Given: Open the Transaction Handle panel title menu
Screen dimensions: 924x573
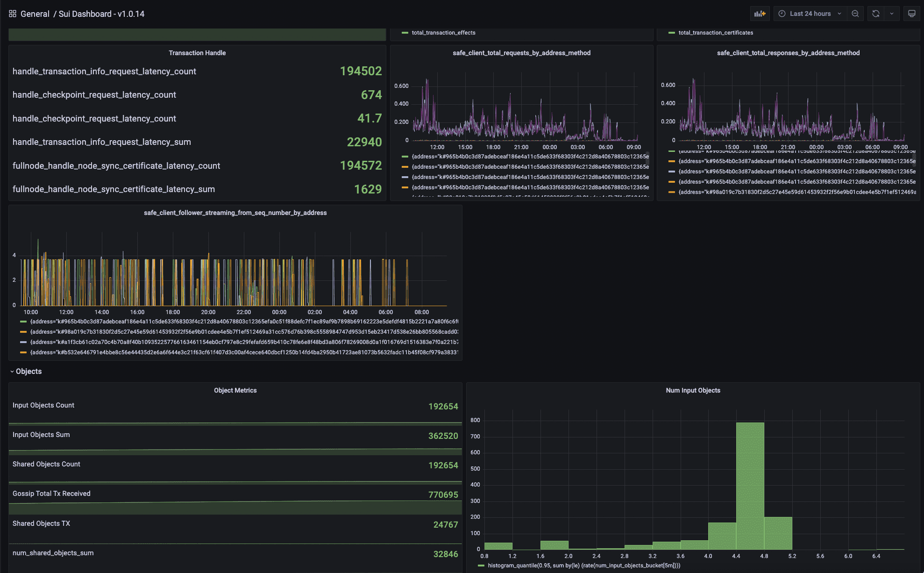Looking at the screenshot, I should coord(197,53).
